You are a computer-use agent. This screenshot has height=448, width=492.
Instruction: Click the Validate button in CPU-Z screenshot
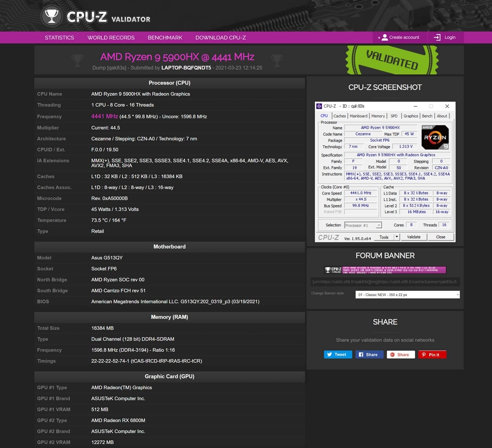(x=414, y=237)
